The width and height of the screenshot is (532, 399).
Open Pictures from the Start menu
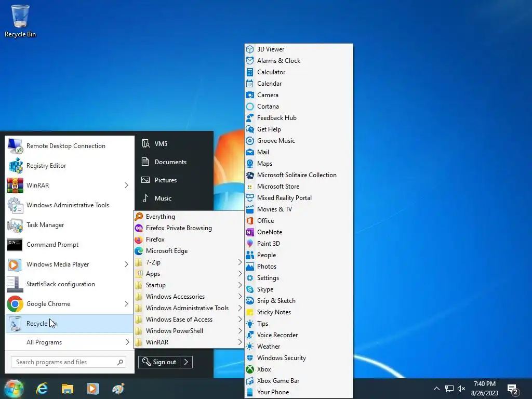tap(174, 180)
